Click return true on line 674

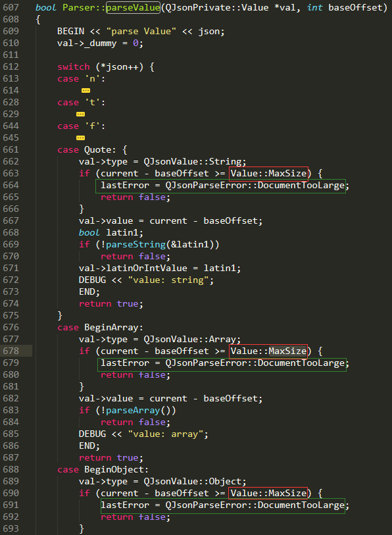(111, 303)
